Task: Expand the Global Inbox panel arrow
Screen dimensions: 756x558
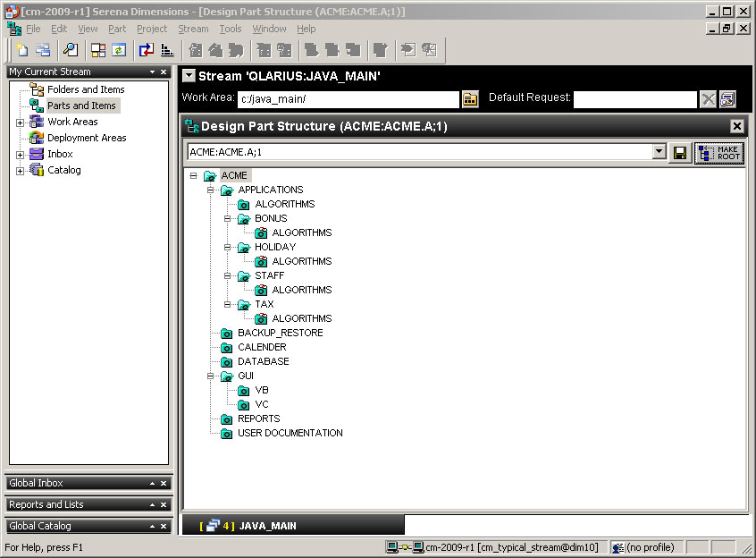Action: coord(152,483)
